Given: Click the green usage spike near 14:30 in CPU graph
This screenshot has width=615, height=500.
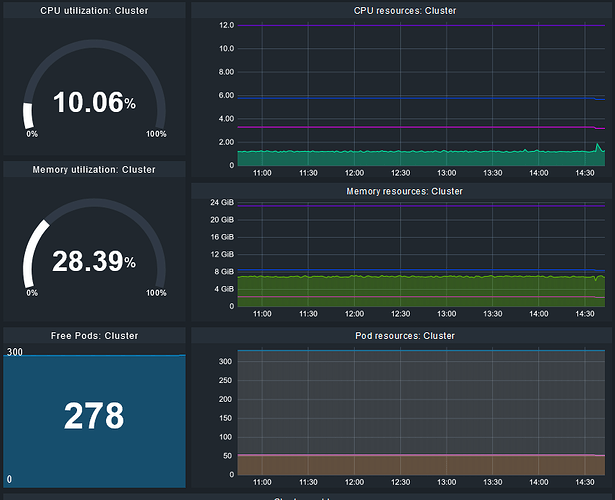Looking at the screenshot, I should coord(598,148).
